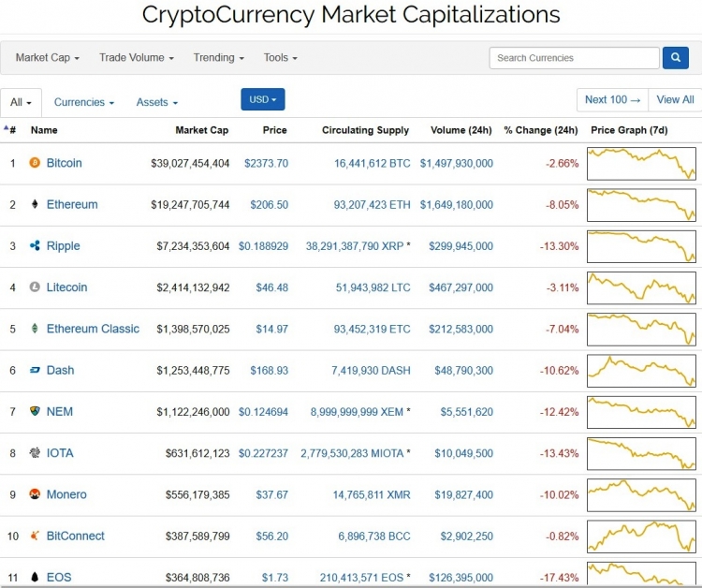Click the Dash logo icon
The image size is (702, 588).
[35, 370]
